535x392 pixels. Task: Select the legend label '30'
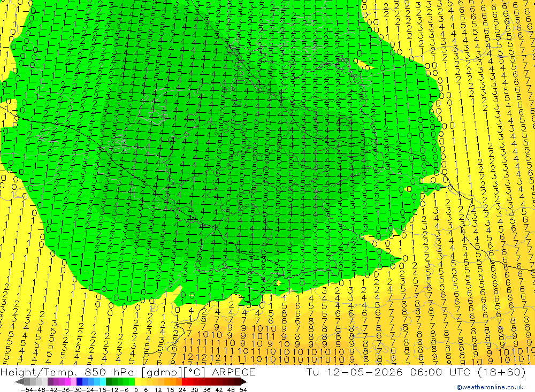coord(195,390)
